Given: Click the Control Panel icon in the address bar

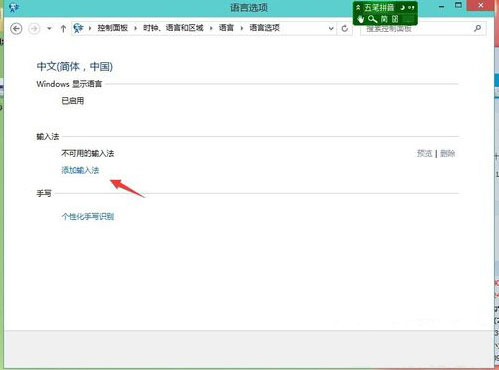Looking at the screenshot, I should [78, 28].
